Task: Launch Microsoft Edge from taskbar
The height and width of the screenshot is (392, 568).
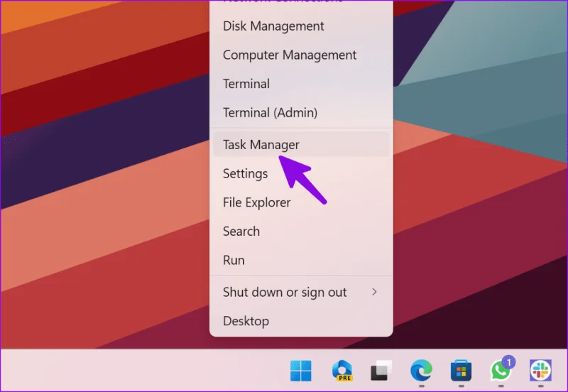Action: pyautogui.click(x=421, y=371)
